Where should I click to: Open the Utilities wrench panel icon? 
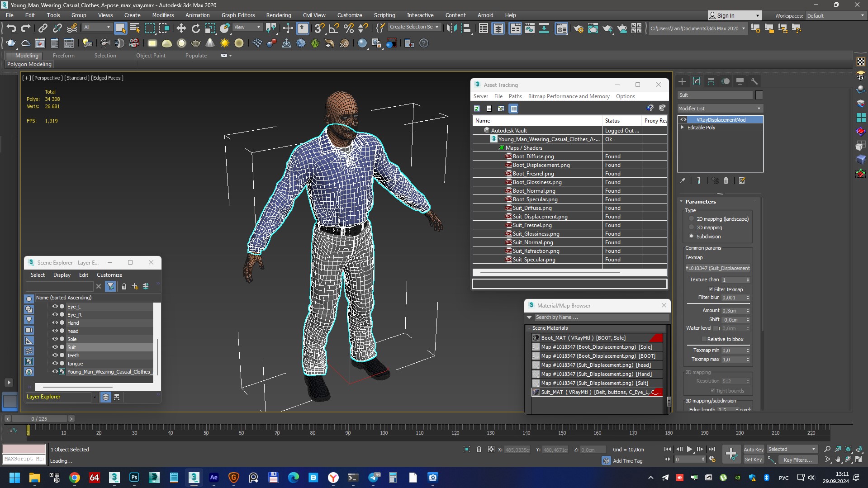[754, 81]
